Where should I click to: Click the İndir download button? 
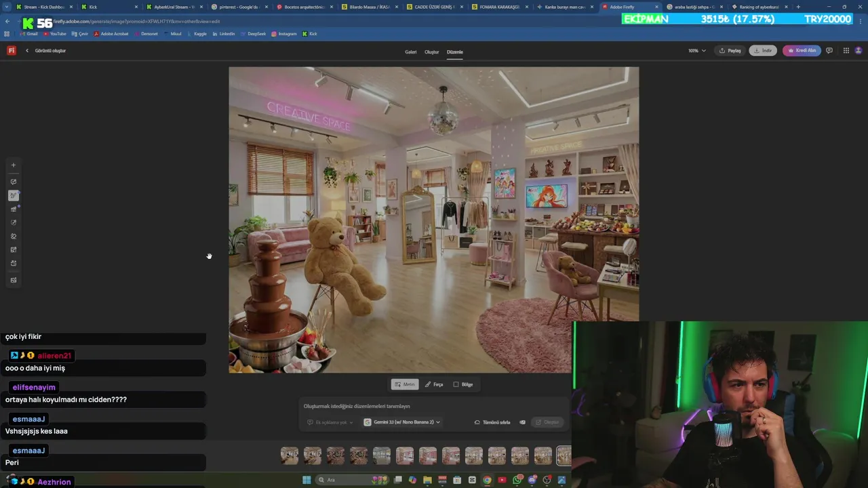click(x=763, y=51)
